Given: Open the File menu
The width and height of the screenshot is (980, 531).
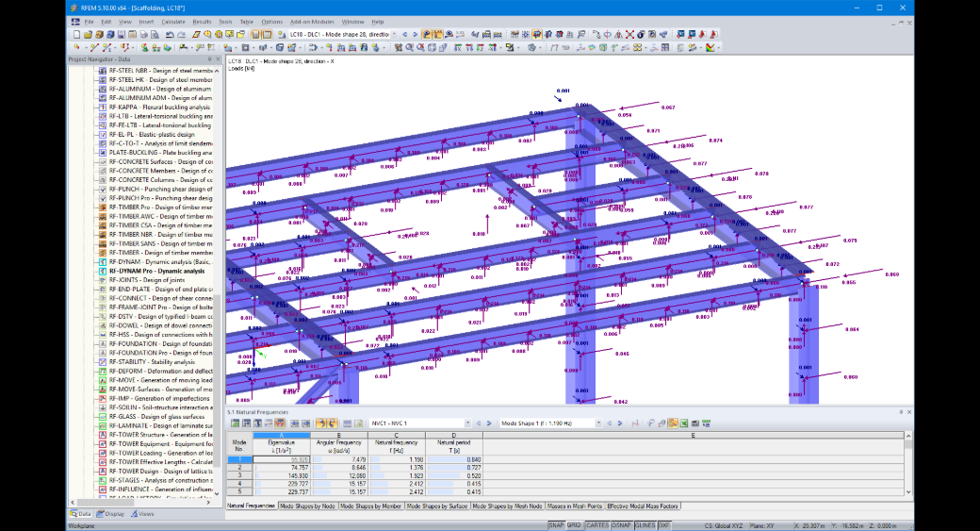Looking at the screenshot, I should click(x=90, y=22).
